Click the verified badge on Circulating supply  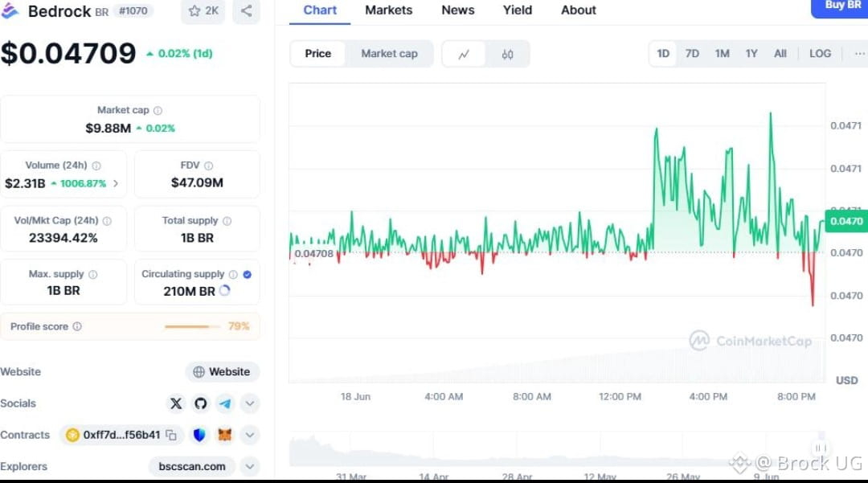click(248, 274)
